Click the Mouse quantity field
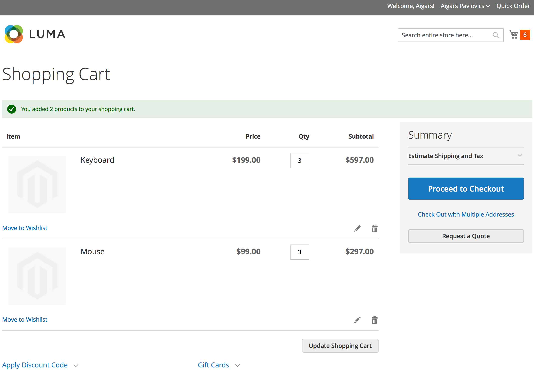534x392 pixels. [x=299, y=252]
